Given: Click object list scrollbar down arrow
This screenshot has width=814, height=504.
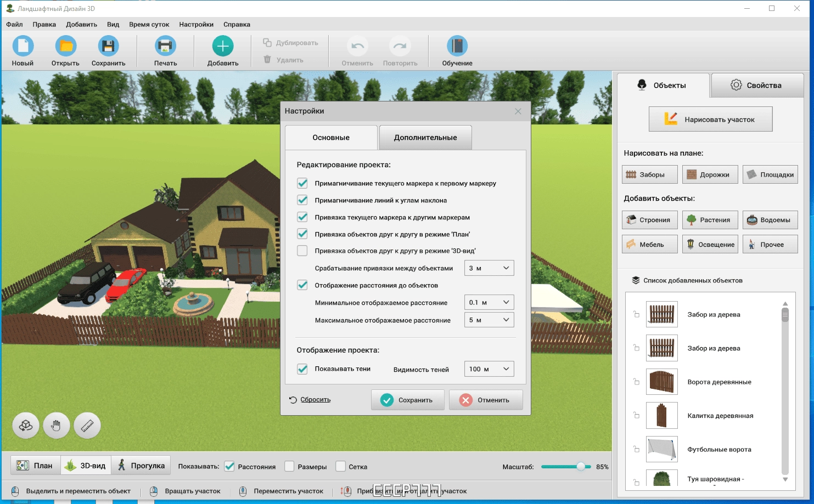Looking at the screenshot, I should point(785,479).
